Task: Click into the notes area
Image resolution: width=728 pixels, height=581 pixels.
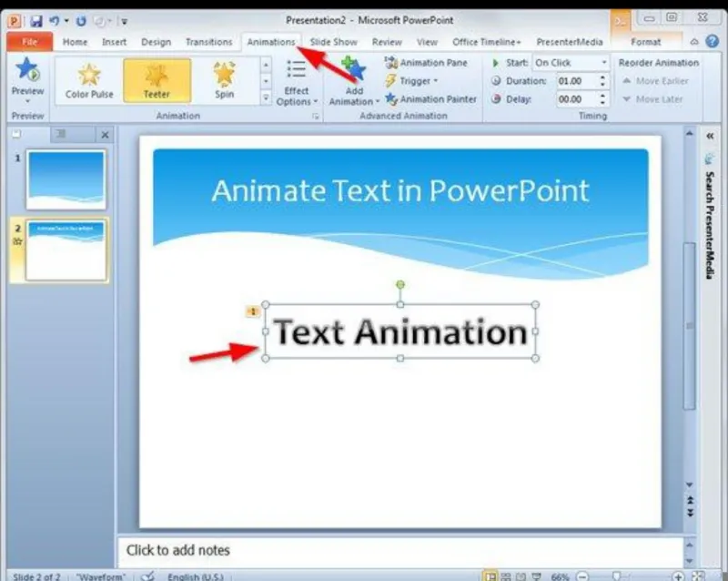Action: coord(400,551)
